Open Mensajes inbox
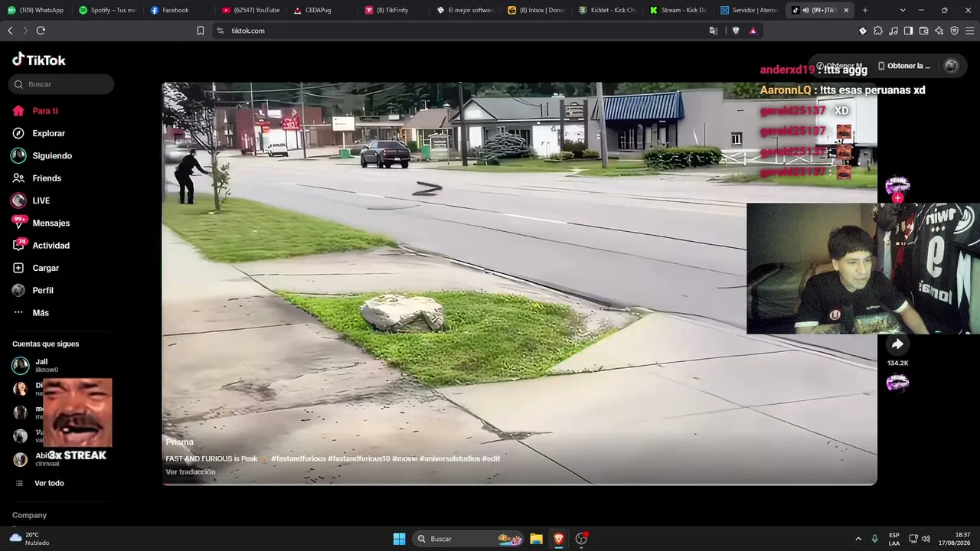Viewport: 980px width, 551px height. click(x=51, y=223)
